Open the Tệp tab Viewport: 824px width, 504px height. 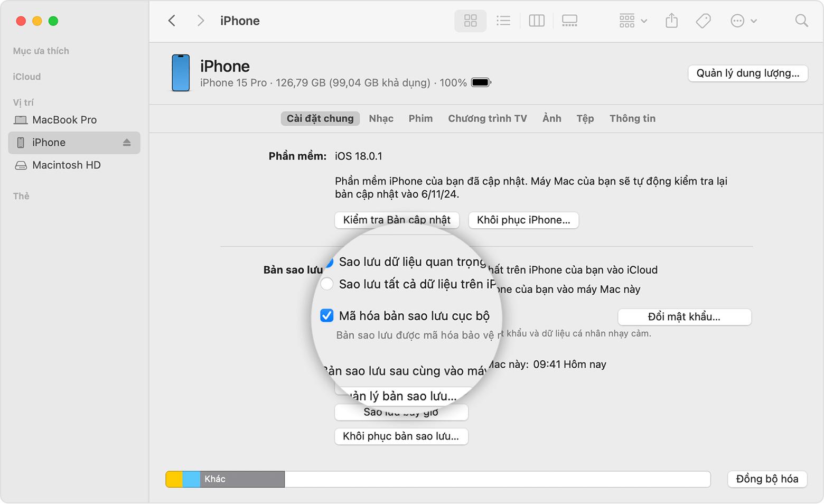point(585,118)
